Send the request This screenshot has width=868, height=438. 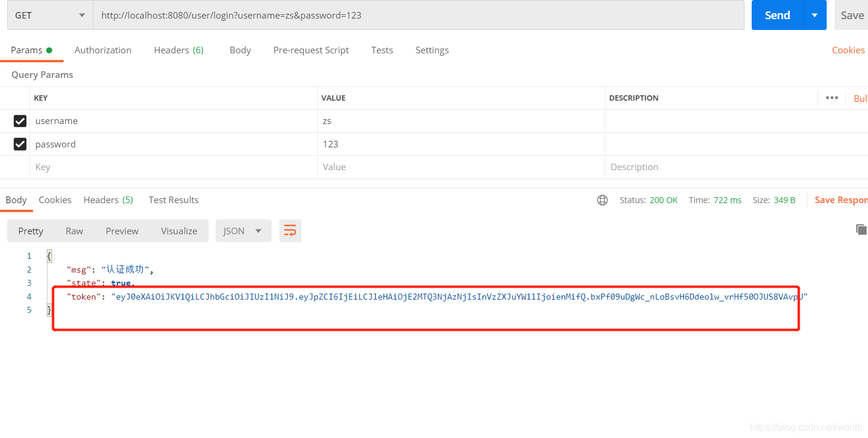777,15
